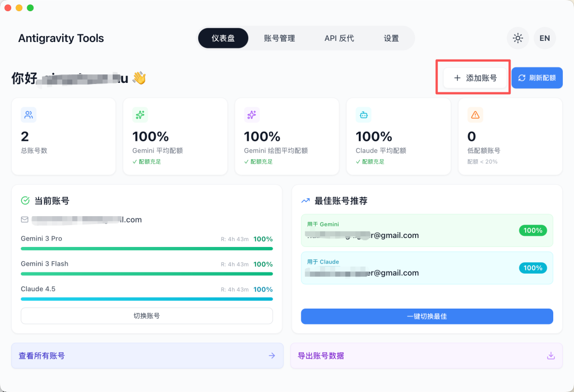Click the Gemini 3 Pro label
The image size is (574, 392).
click(41, 238)
